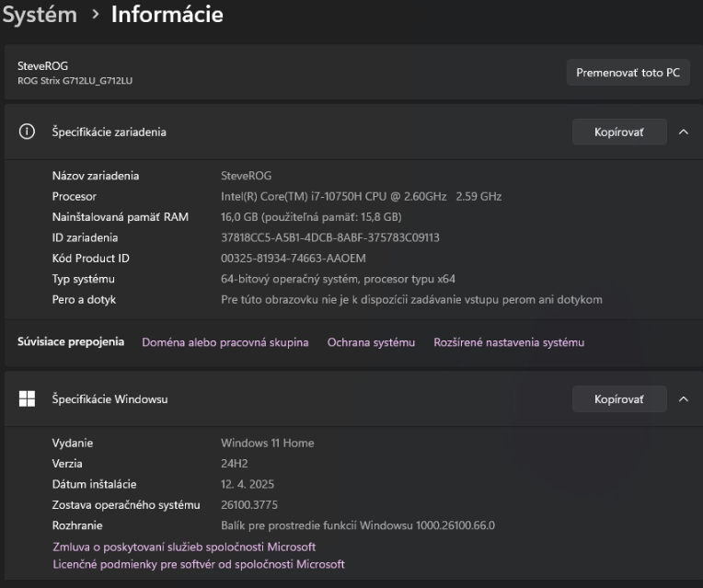703x588 pixels.
Task: Select device ID 37818CC5-A5B1-4DCB-8ABF-375783C09113
Action: pyautogui.click(x=330, y=237)
